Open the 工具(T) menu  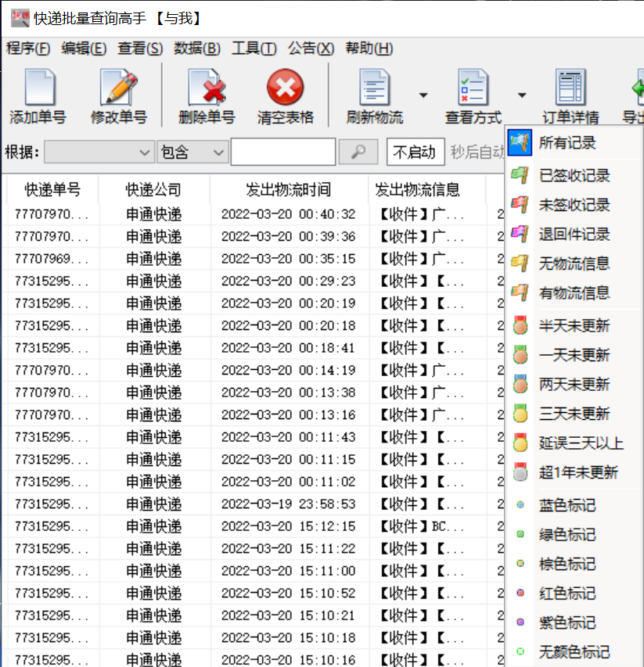[254, 48]
